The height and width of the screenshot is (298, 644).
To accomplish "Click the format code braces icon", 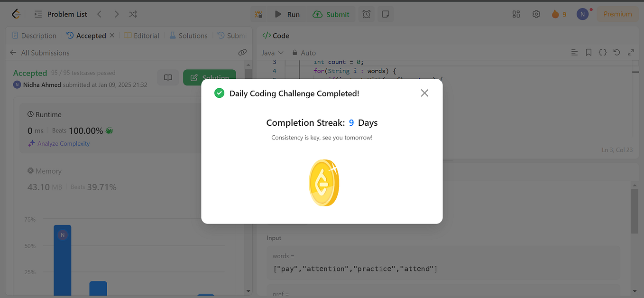I will (x=602, y=53).
